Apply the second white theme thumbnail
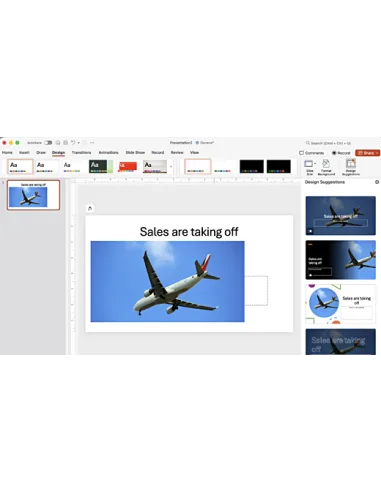The image size is (381, 492). click(47, 166)
